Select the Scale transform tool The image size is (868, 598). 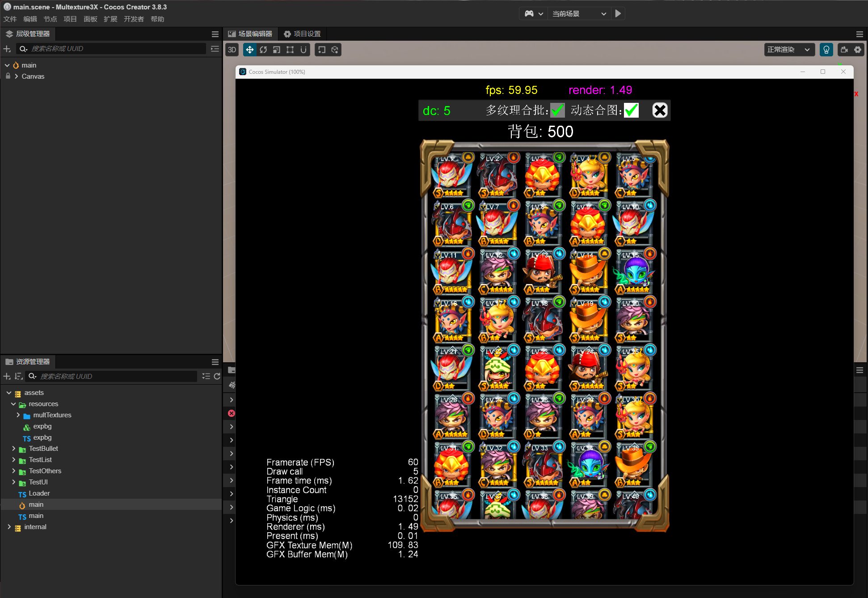pyautogui.click(x=277, y=50)
